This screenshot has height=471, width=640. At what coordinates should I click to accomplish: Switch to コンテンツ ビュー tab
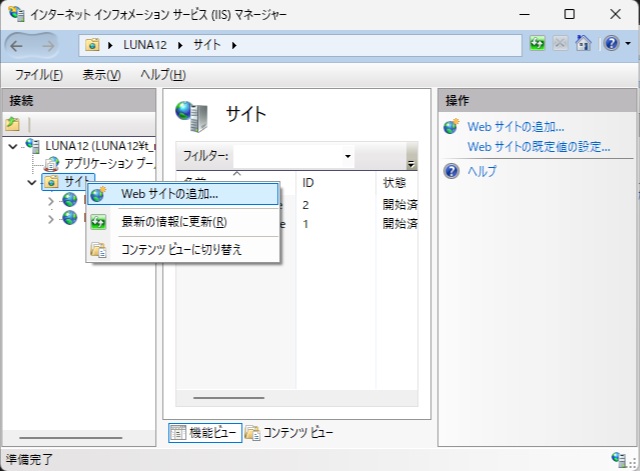coord(289,433)
